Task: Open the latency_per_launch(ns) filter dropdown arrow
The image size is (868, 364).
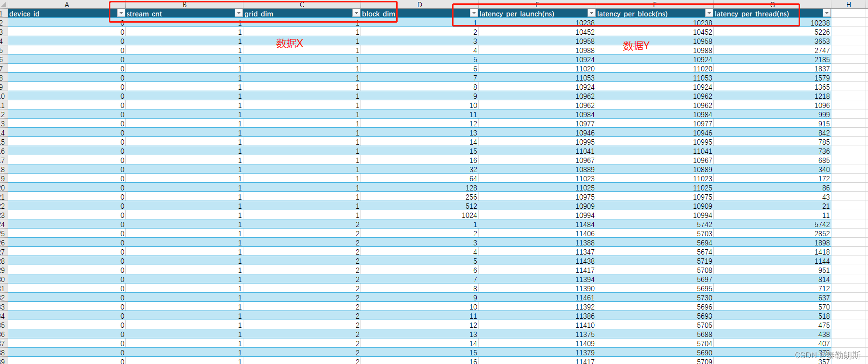Action: click(591, 13)
